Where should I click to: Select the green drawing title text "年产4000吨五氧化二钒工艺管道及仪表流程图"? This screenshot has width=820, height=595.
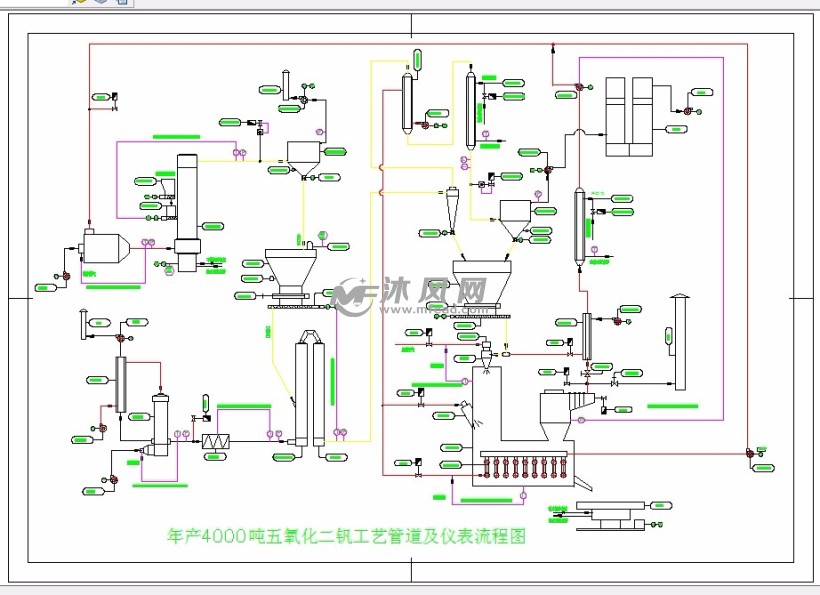click(346, 536)
